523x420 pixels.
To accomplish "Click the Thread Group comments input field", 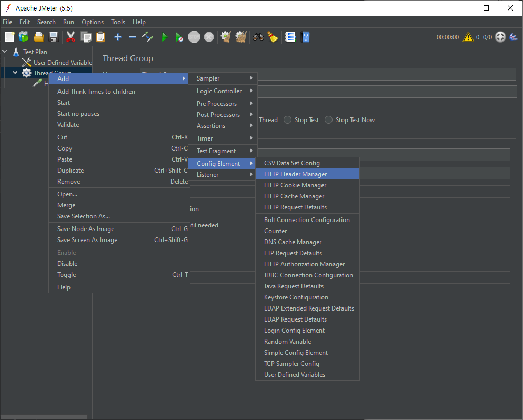I will pos(387,92).
